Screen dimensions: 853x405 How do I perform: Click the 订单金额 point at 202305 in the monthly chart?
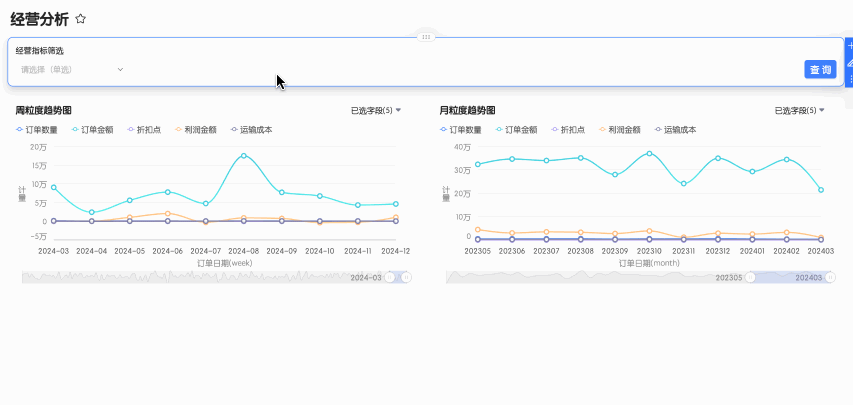tap(478, 164)
